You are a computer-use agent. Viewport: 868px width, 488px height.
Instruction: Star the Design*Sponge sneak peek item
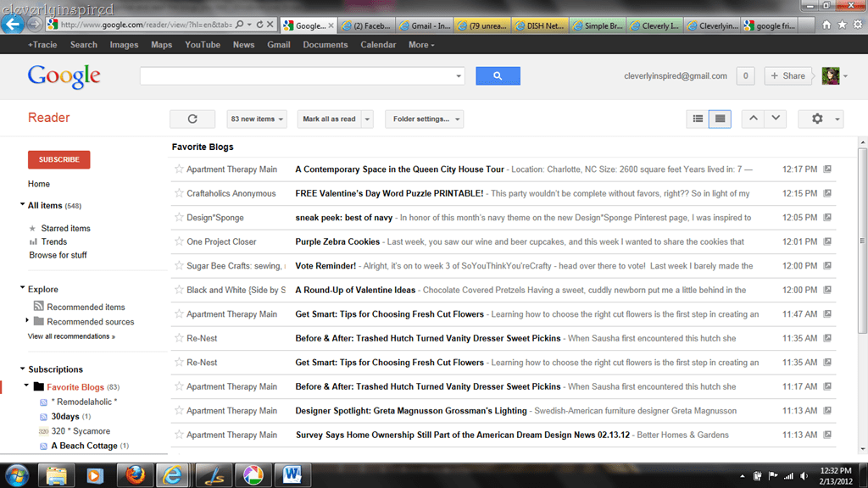pyautogui.click(x=178, y=218)
